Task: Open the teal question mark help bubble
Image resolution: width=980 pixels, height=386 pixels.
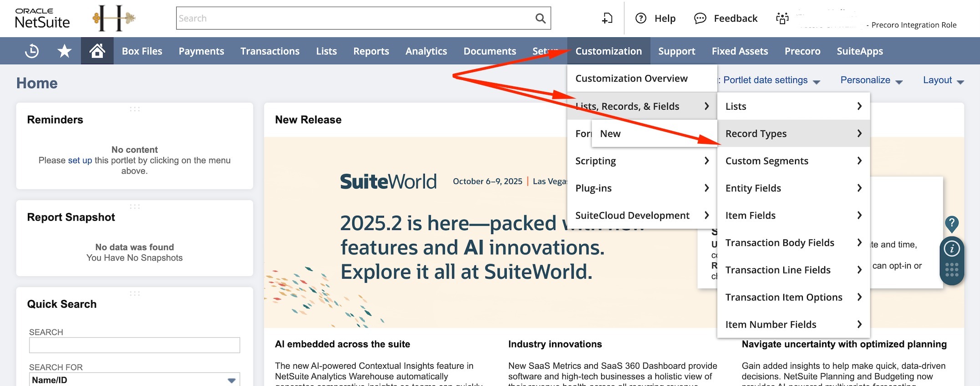Action: point(952,223)
